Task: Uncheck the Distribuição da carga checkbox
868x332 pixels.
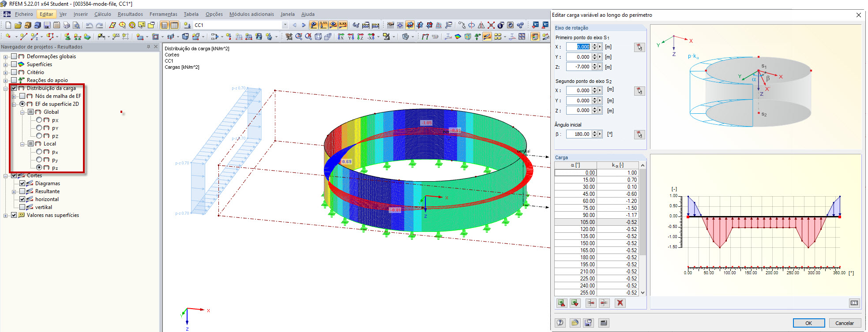Action: pyautogui.click(x=14, y=88)
